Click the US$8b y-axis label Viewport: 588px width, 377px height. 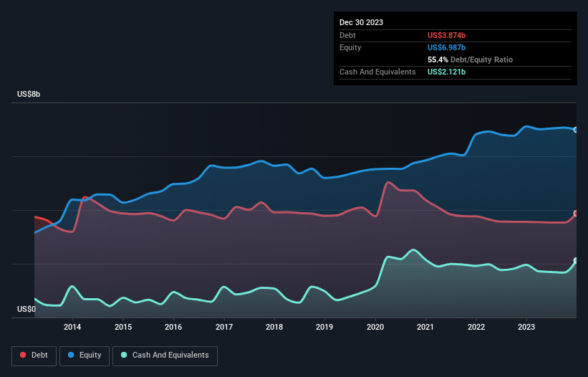29,94
